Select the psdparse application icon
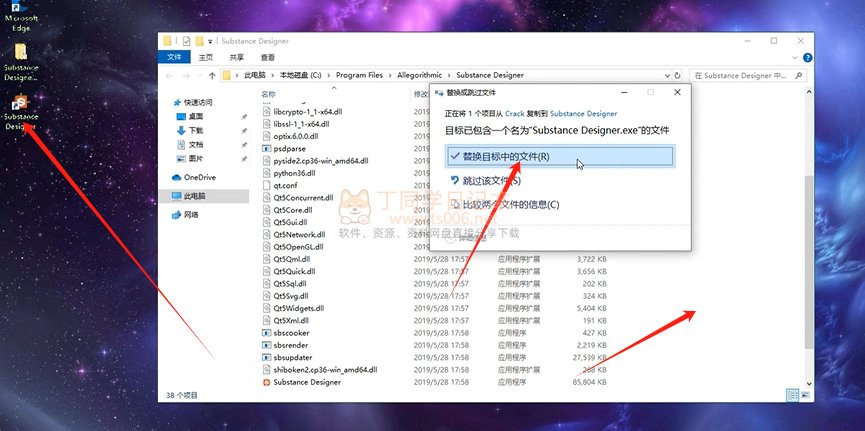Image resolution: width=865 pixels, height=431 pixels. [x=266, y=148]
